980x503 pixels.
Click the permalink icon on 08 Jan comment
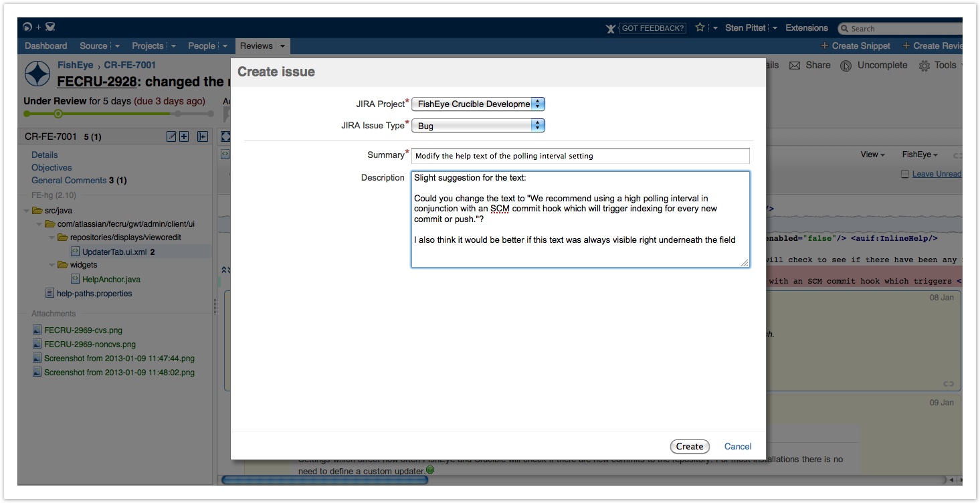948,384
